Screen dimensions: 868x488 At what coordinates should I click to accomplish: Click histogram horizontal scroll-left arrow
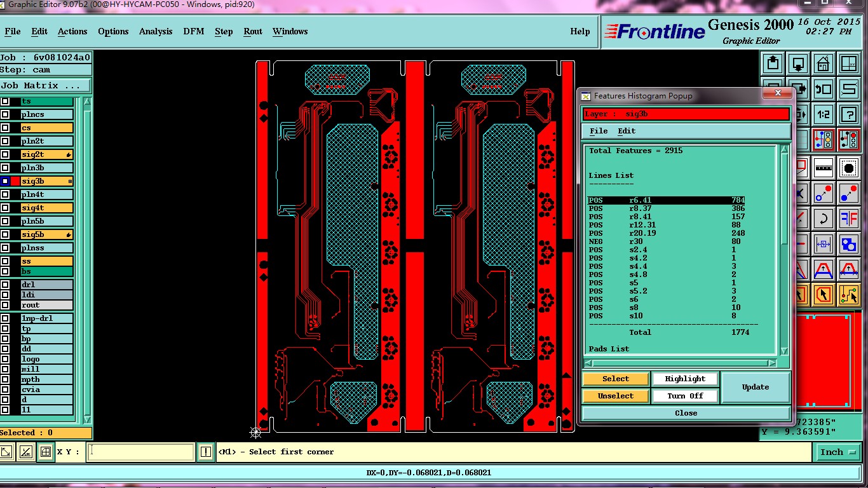tap(588, 363)
